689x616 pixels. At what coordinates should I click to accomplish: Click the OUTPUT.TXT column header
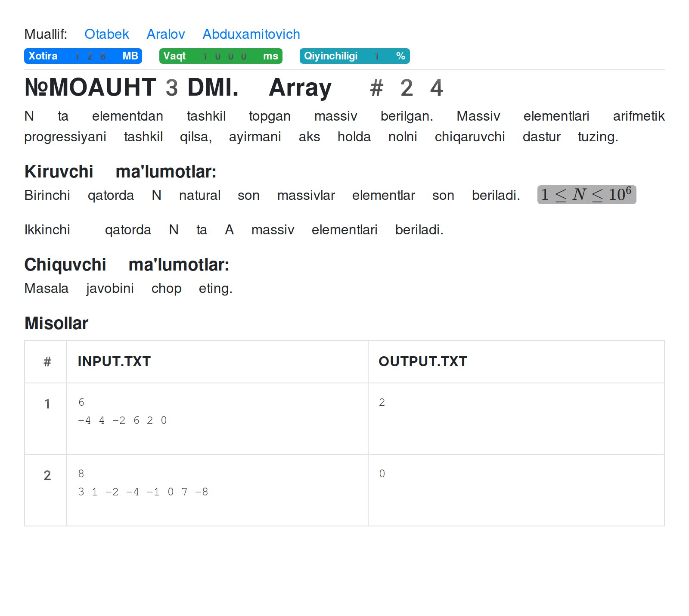pyautogui.click(x=423, y=361)
